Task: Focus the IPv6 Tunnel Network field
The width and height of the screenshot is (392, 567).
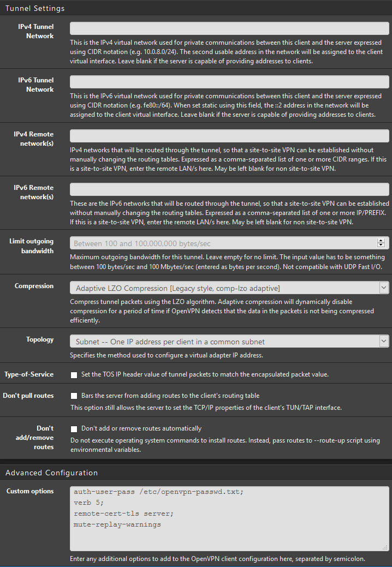Action: click(229, 82)
